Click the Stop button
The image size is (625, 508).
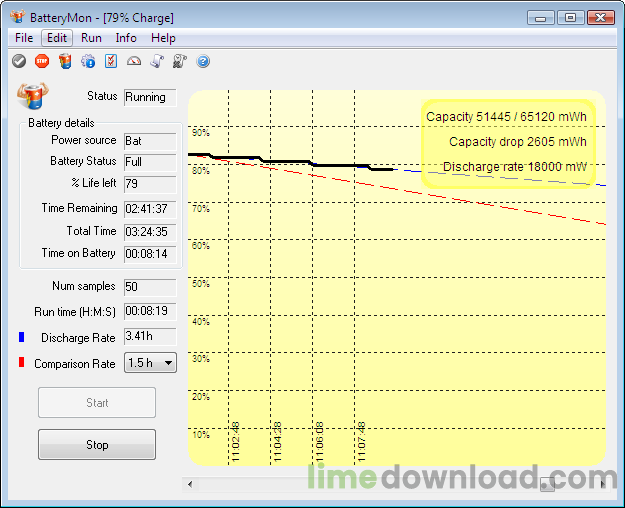[97, 445]
